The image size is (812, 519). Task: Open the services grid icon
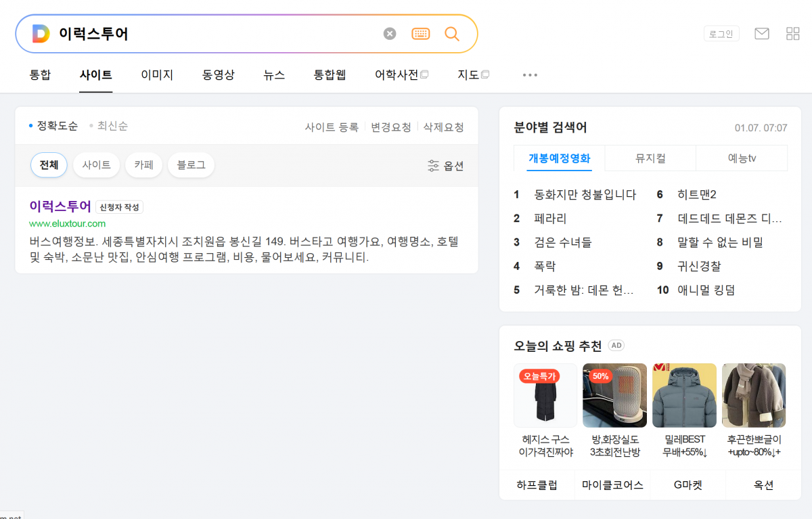(793, 34)
